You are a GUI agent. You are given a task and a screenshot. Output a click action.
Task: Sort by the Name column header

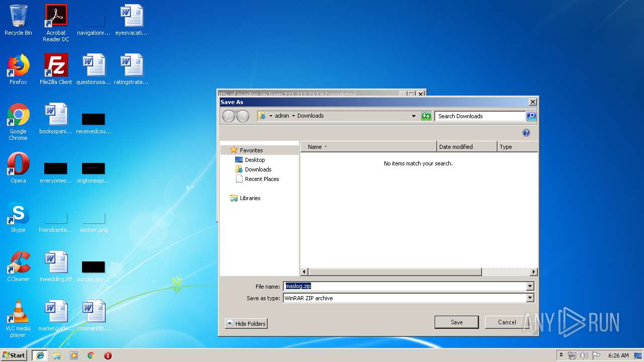point(368,147)
